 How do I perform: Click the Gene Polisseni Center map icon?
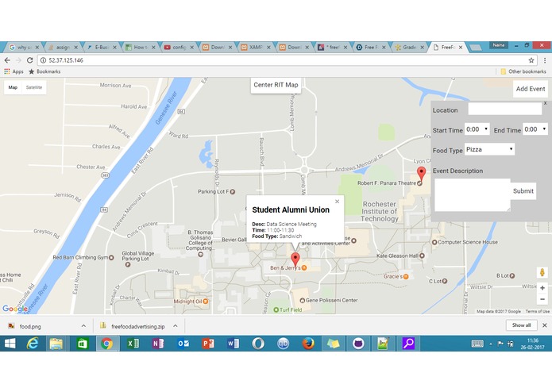point(302,300)
